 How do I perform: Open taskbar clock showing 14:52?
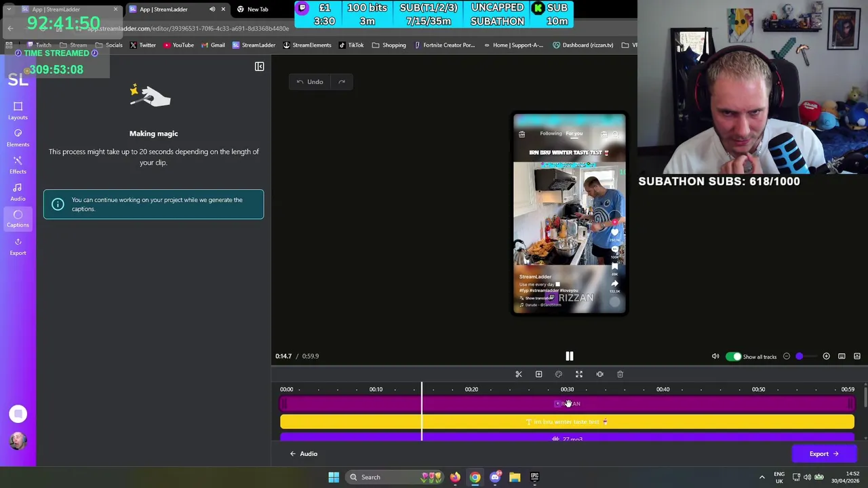pyautogui.click(x=846, y=477)
